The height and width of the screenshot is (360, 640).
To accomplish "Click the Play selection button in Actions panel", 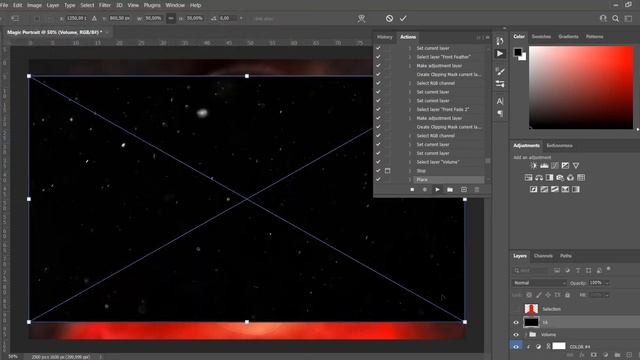I will [x=437, y=190].
